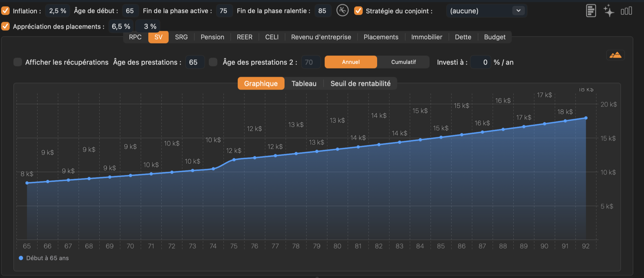Screen dimensions: 644x278
Task: Click the sparkles icon at top right
Action: [x=609, y=11]
